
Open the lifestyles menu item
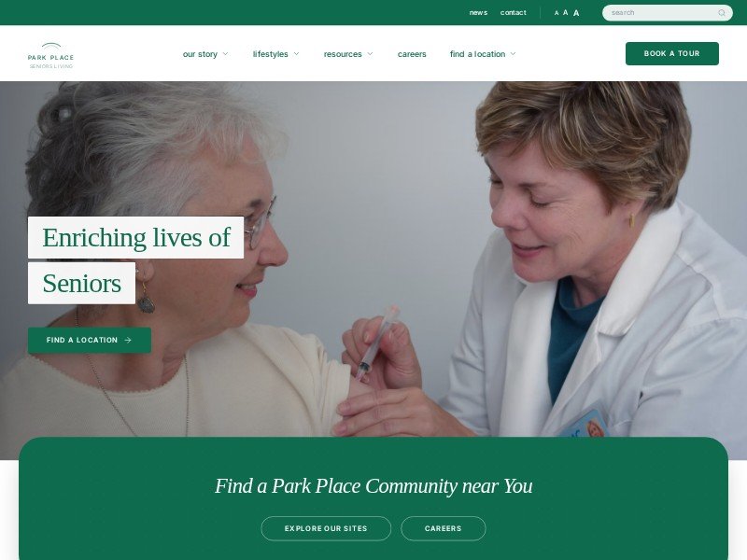pos(270,54)
